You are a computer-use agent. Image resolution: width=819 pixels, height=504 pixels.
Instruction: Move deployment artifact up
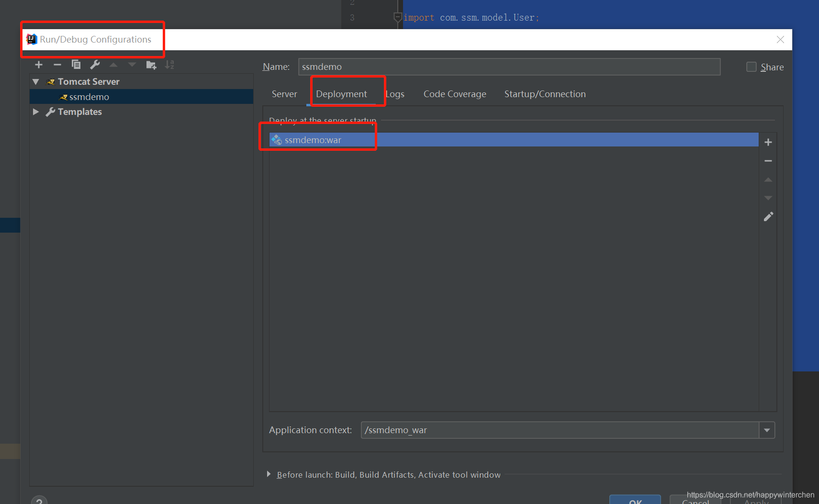[768, 179]
